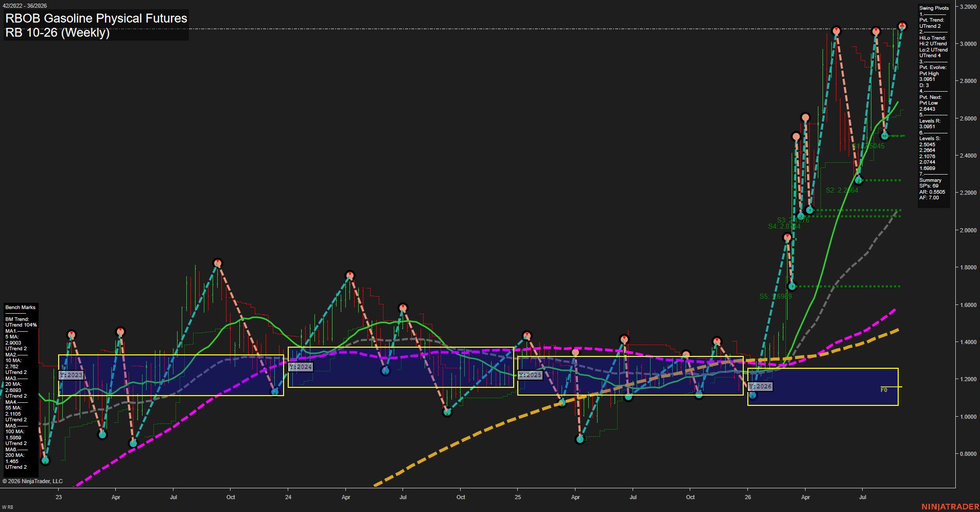This screenshot has height=512, width=980.
Task: Click the 25 year tick on time axis
Action: click(518, 497)
